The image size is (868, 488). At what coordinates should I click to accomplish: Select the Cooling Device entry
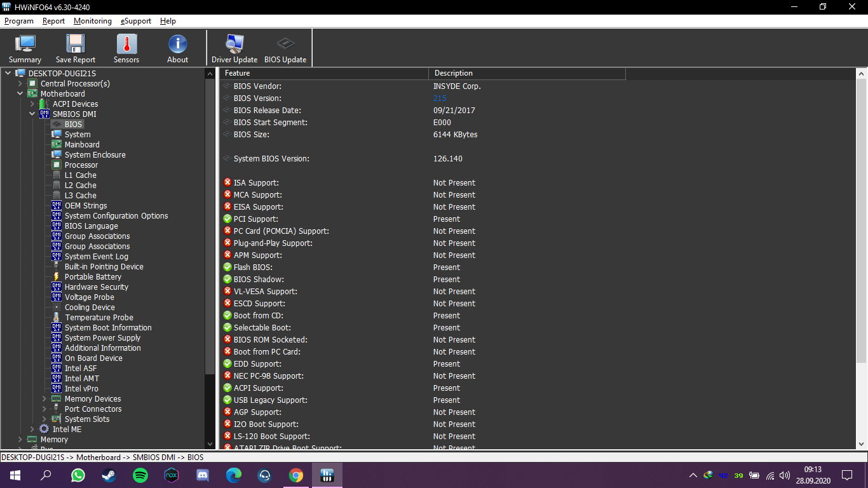point(90,307)
